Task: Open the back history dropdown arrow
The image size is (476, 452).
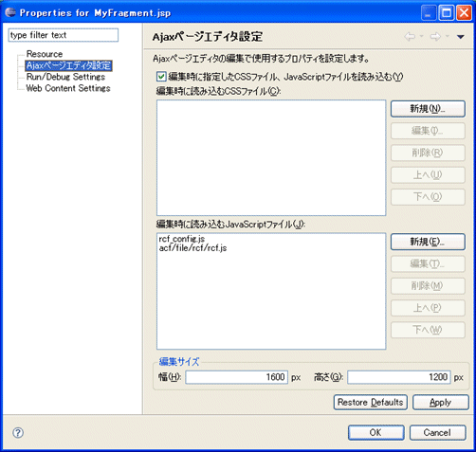Action: pos(421,37)
